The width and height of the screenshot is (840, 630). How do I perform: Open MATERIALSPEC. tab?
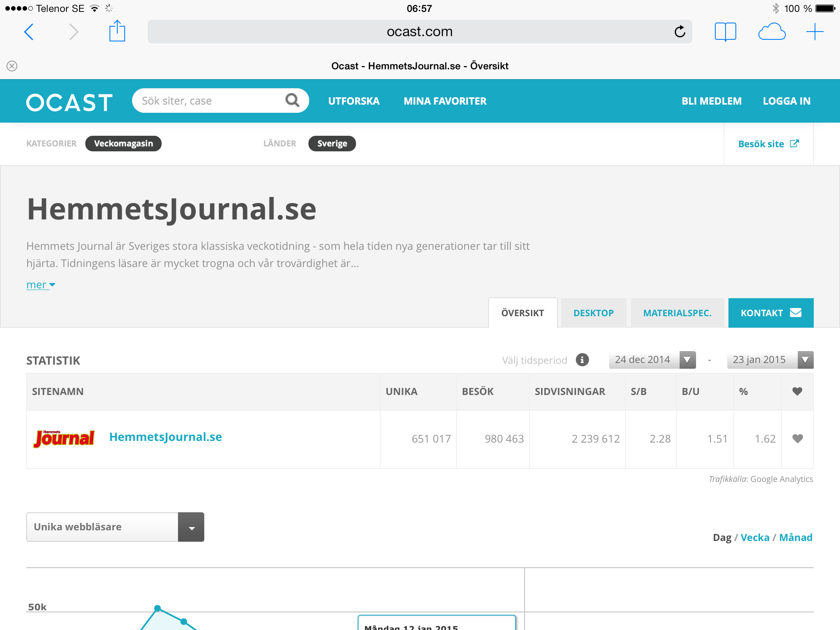coord(677,313)
